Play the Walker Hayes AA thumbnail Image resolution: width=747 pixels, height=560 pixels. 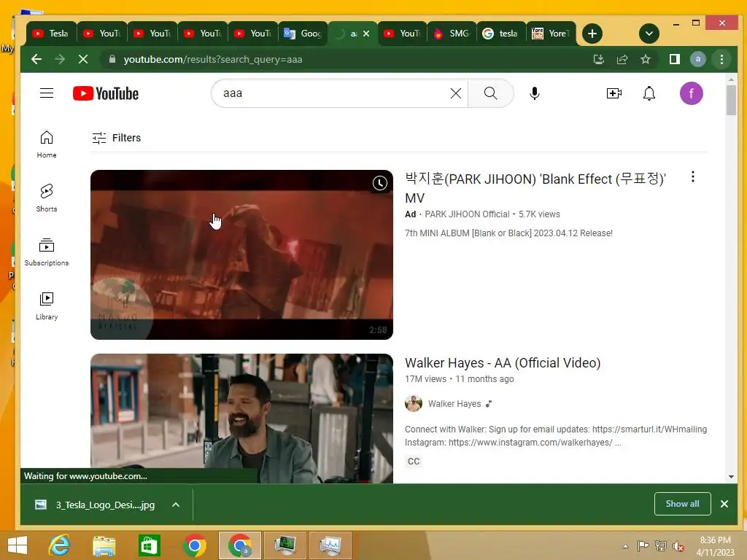pos(241,418)
